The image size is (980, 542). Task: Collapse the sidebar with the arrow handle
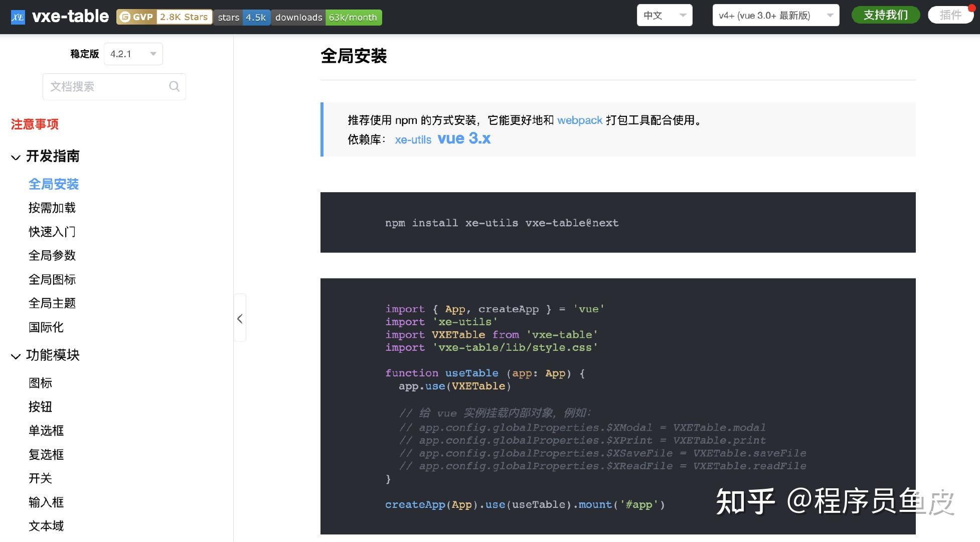point(240,318)
